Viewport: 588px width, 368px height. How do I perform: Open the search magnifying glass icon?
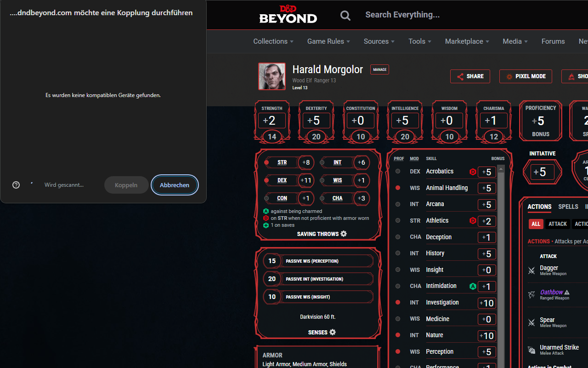(345, 15)
